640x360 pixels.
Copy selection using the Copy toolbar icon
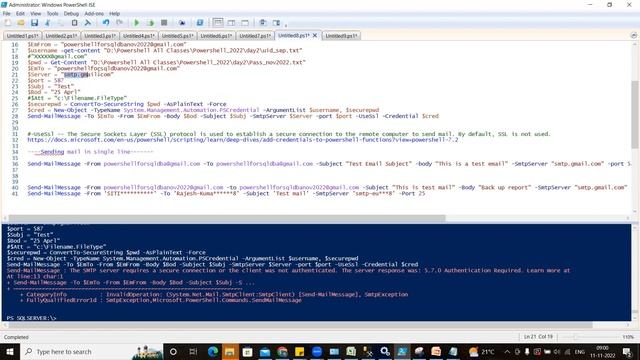point(60,23)
